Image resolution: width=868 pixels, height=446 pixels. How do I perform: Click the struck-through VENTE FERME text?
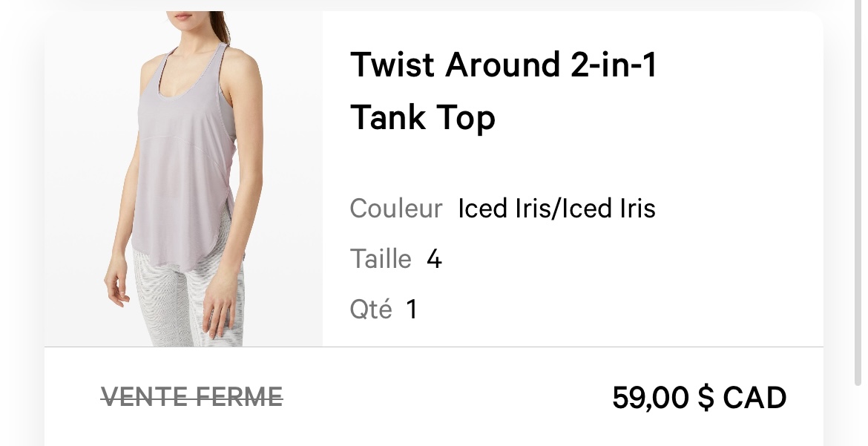pos(192,397)
